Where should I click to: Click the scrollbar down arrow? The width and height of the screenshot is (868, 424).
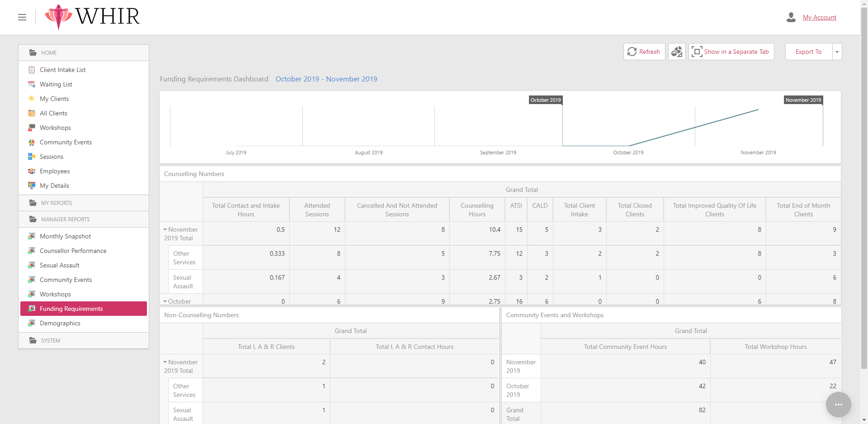pos(864,420)
